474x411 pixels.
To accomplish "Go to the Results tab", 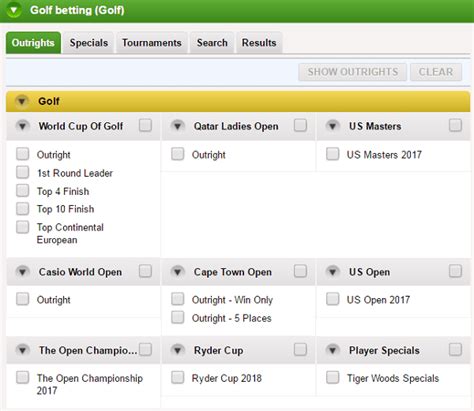I will pos(259,43).
